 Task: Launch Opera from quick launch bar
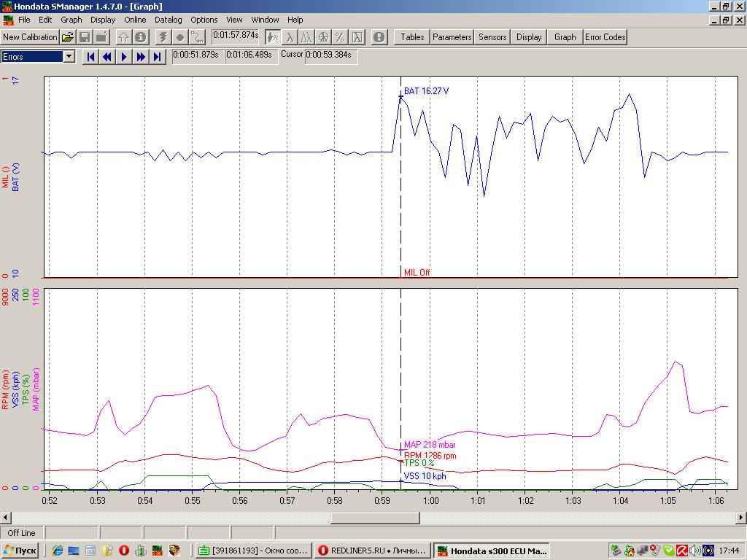pos(124,551)
